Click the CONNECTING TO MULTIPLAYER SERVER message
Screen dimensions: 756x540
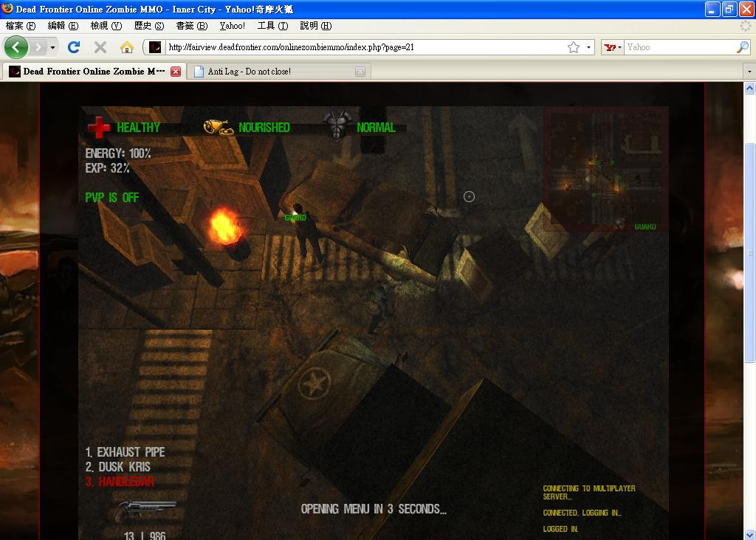tap(589, 492)
